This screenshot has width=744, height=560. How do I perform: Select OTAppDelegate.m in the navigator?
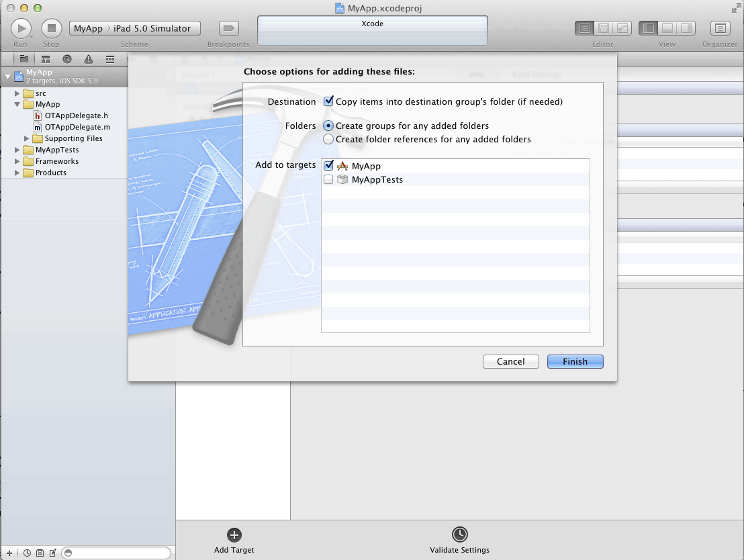[x=77, y=127]
